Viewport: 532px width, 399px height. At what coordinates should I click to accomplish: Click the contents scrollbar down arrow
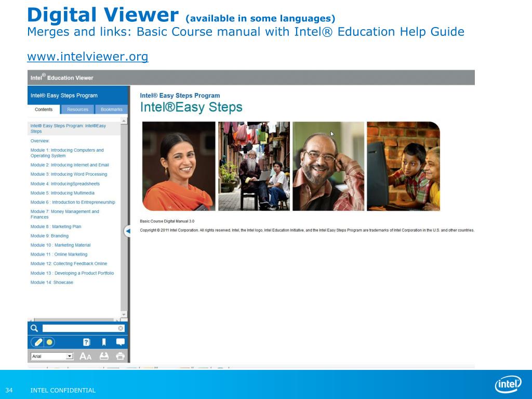(124, 314)
